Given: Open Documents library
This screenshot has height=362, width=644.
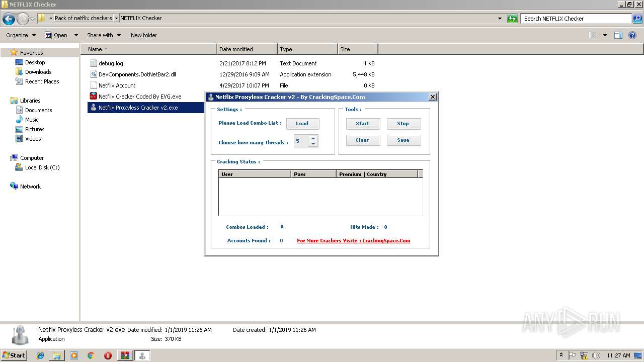Looking at the screenshot, I should (x=39, y=110).
